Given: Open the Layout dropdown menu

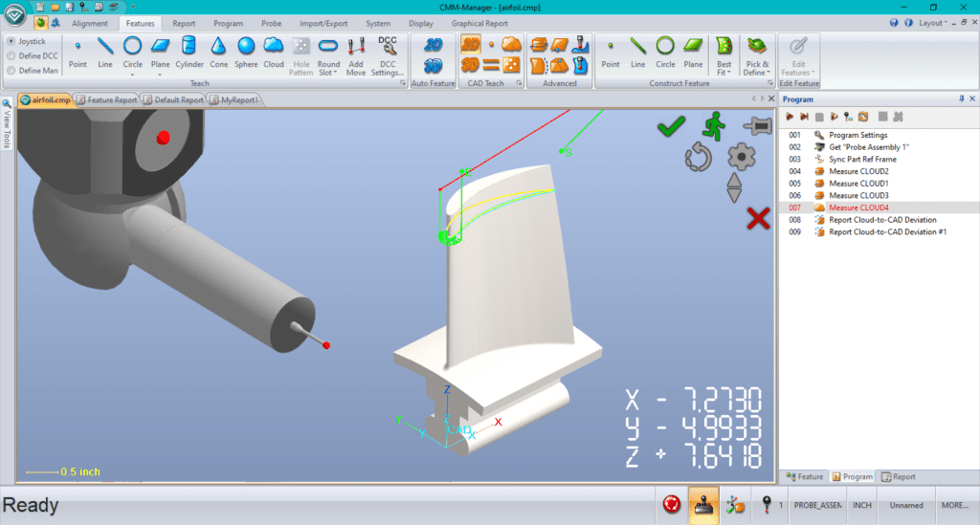Looking at the screenshot, I should pyautogui.click(x=933, y=23).
